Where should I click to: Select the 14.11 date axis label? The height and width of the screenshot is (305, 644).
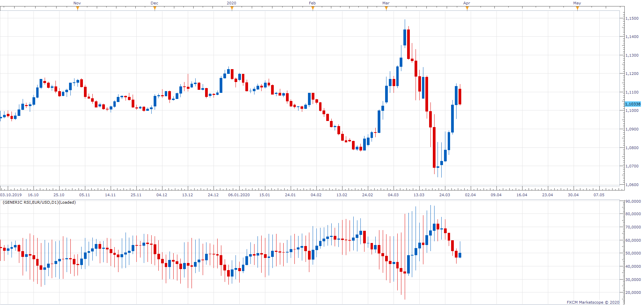[x=110, y=195]
